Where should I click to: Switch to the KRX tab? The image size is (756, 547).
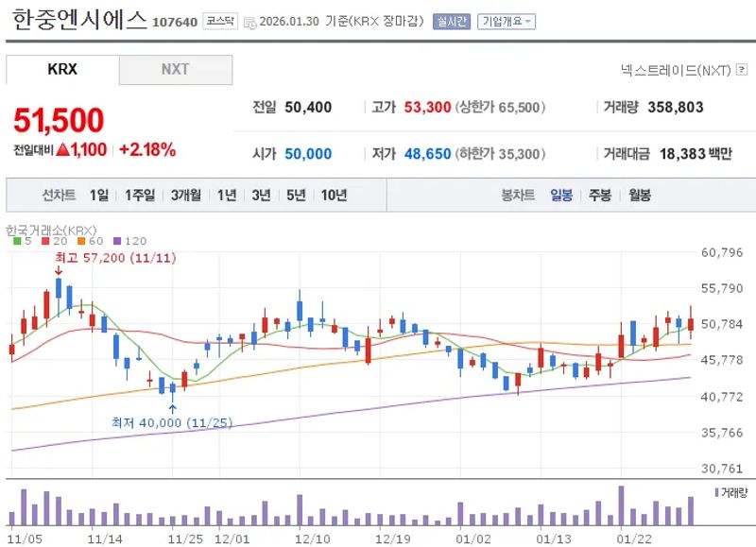62,69
